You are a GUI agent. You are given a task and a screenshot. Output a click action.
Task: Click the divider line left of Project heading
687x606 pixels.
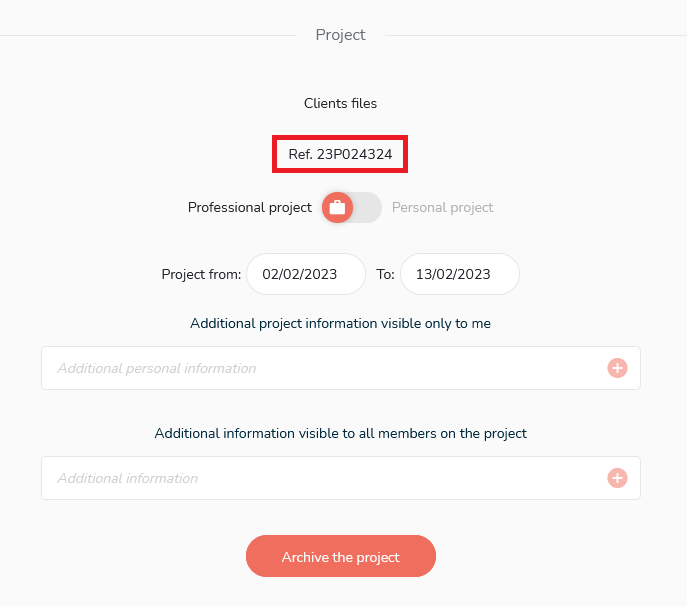pyautogui.click(x=148, y=35)
